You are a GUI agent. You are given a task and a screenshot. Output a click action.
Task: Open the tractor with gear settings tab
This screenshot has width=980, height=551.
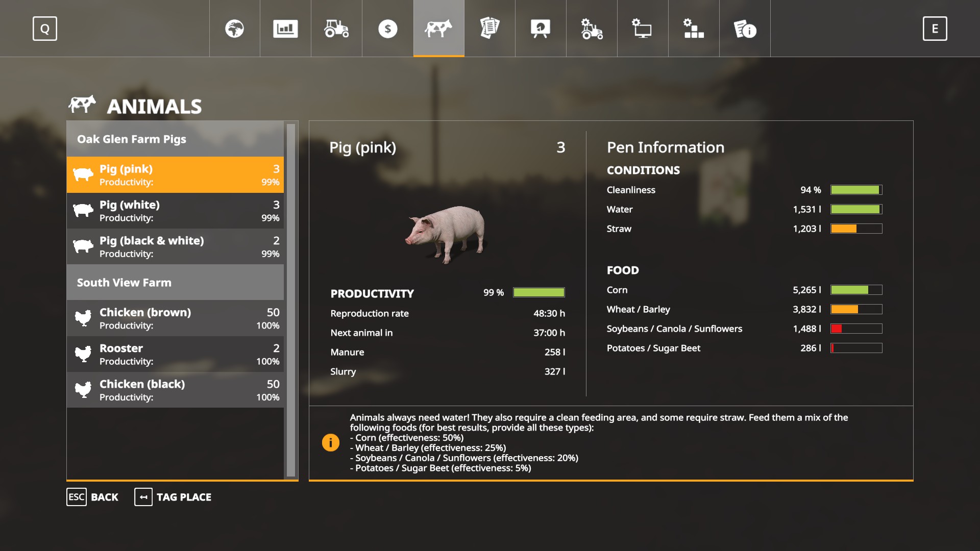592,29
